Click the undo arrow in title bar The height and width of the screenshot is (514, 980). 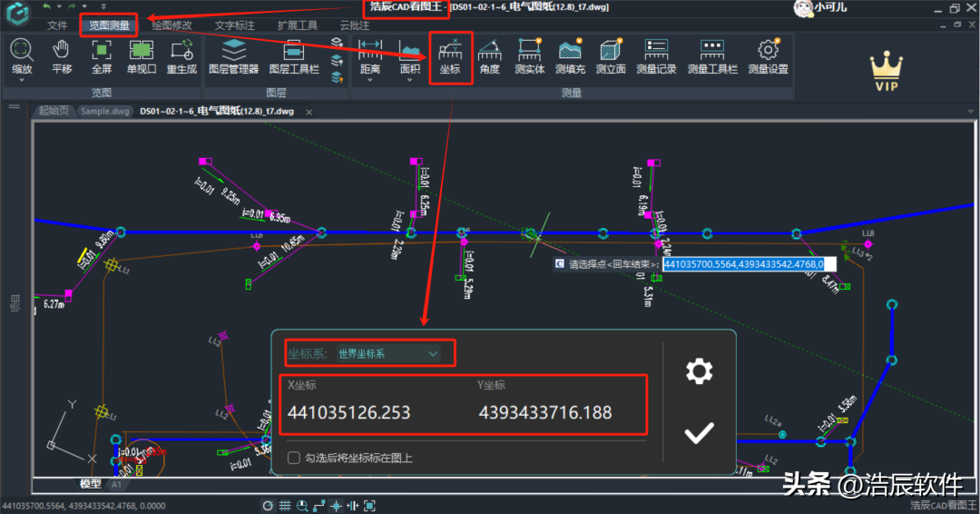point(46,6)
